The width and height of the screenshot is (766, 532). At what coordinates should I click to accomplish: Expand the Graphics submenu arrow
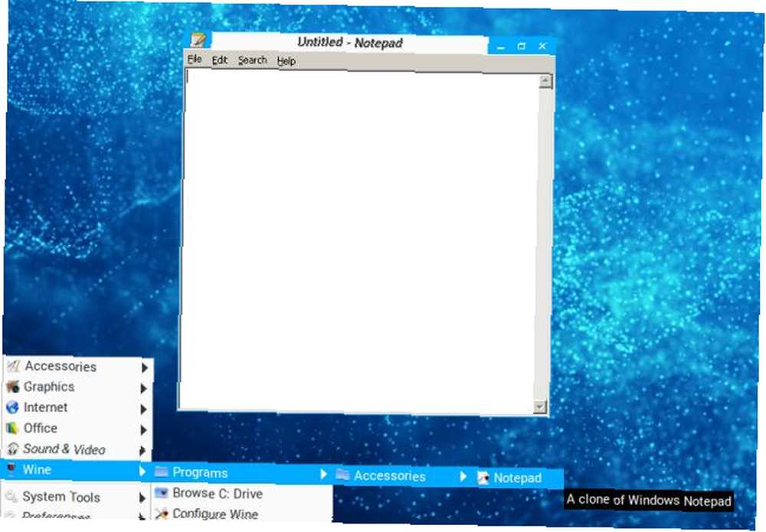pyautogui.click(x=144, y=389)
